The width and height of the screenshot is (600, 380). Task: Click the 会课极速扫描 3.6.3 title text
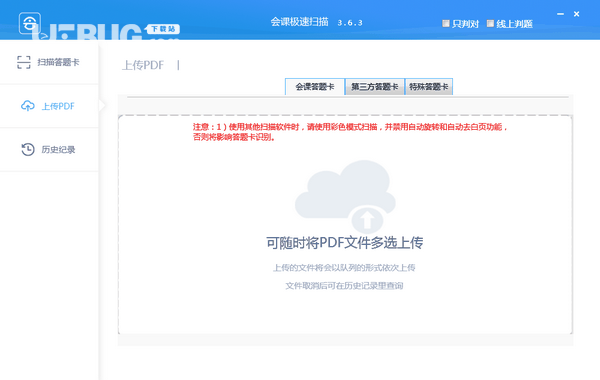tap(316, 22)
